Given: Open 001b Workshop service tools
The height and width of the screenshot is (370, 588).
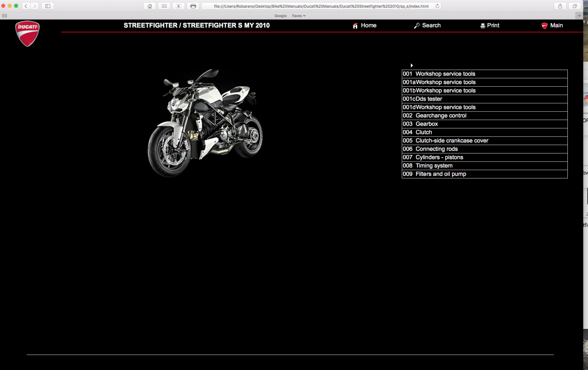Looking at the screenshot, I should [485, 91].
